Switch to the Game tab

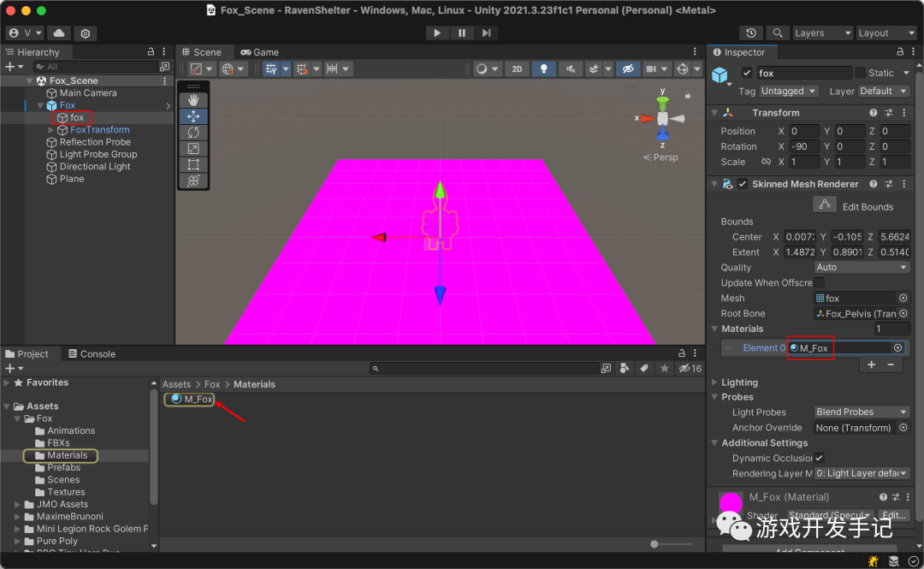[x=259, y=52]
